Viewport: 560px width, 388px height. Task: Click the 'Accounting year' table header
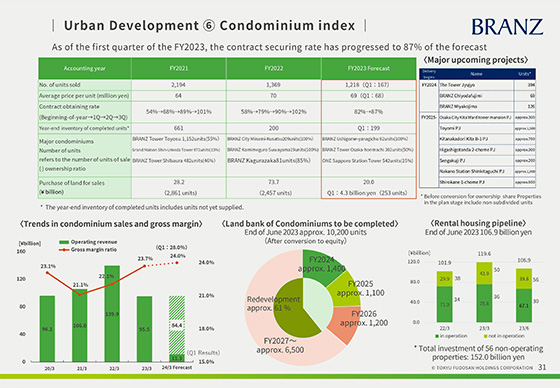click(x=85, y=68)
